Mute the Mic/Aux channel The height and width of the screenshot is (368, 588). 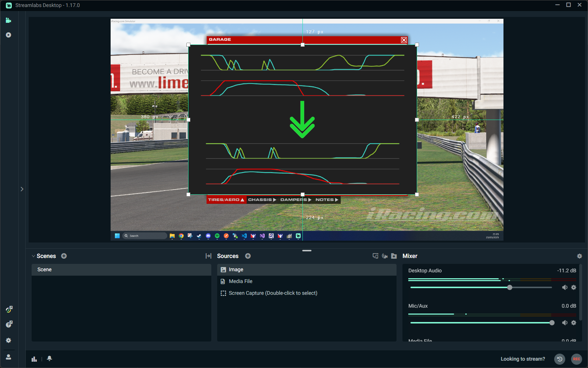pyautogui.click(x=565, y=323)
